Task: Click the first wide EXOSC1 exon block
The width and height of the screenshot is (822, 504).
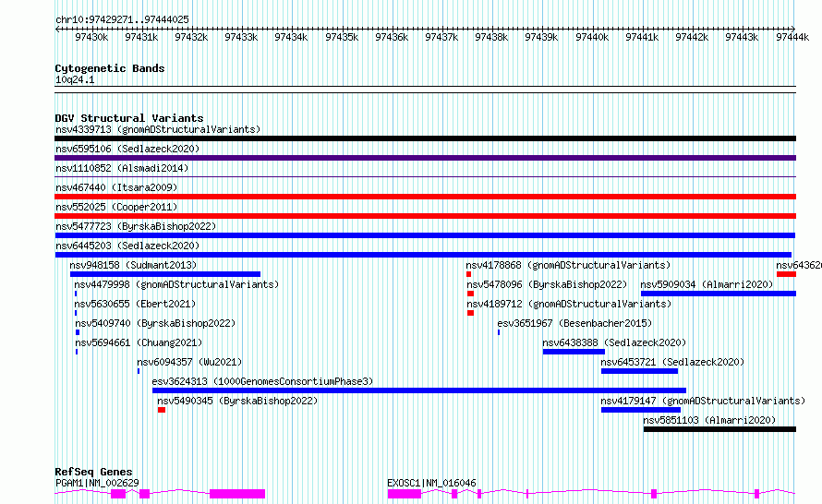Action: [405, 494]
